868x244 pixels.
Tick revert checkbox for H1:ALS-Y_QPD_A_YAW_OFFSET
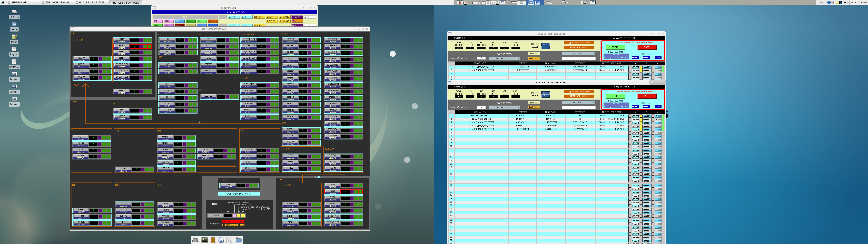[x=630, y=67]
